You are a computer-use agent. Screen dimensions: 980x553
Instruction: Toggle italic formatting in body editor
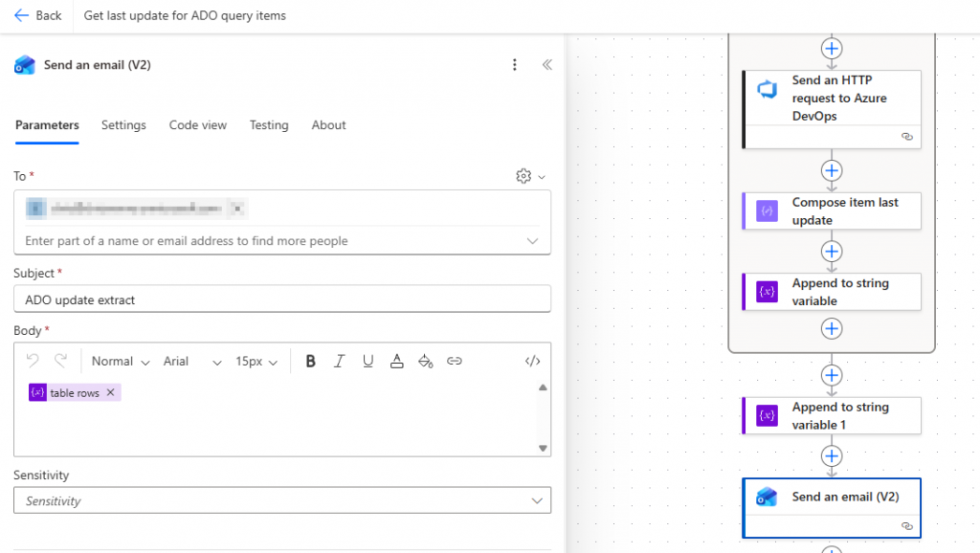click(339, 362)
